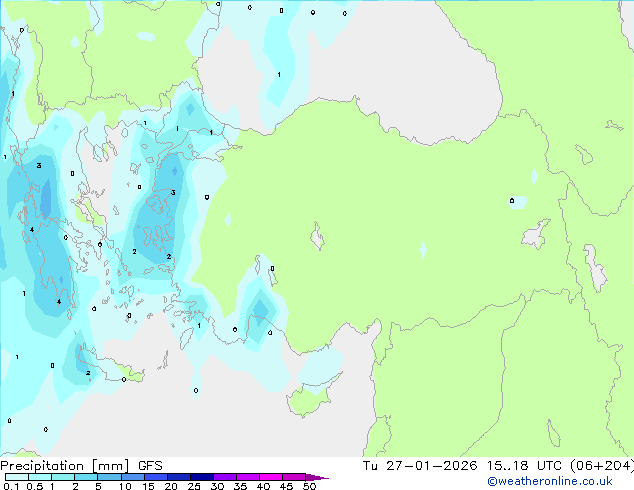Click the 45–50 mm legend color swatch
The height and width of the screenshot is (490, 634).
(x=294, y=477)
